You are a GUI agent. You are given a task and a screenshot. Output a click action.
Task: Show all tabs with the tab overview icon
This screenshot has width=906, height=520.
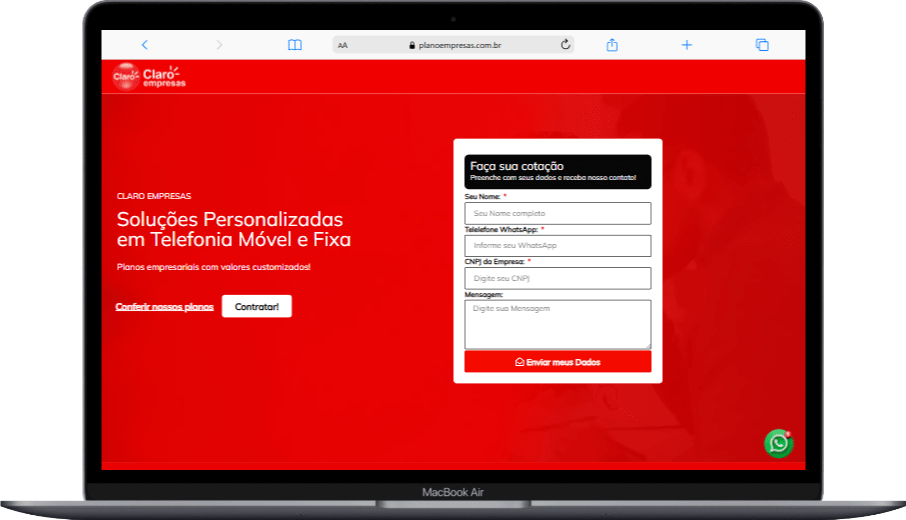[762, 45]
